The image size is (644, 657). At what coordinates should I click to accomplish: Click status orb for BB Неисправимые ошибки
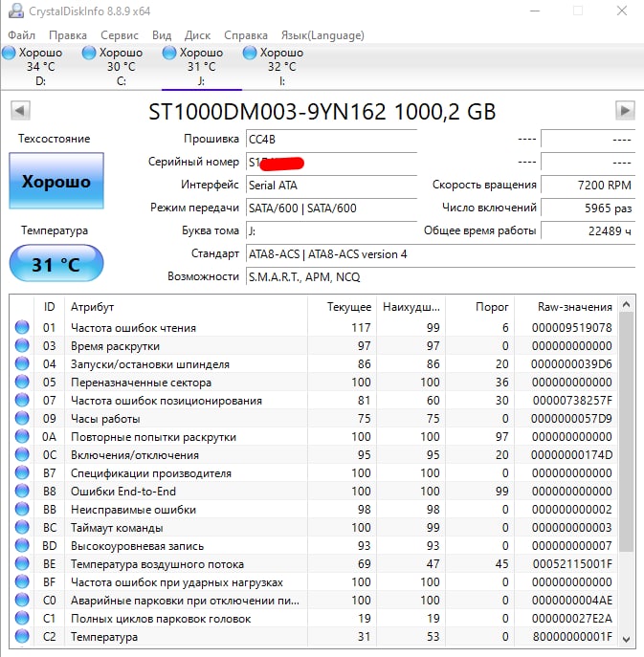pos(22,509)
